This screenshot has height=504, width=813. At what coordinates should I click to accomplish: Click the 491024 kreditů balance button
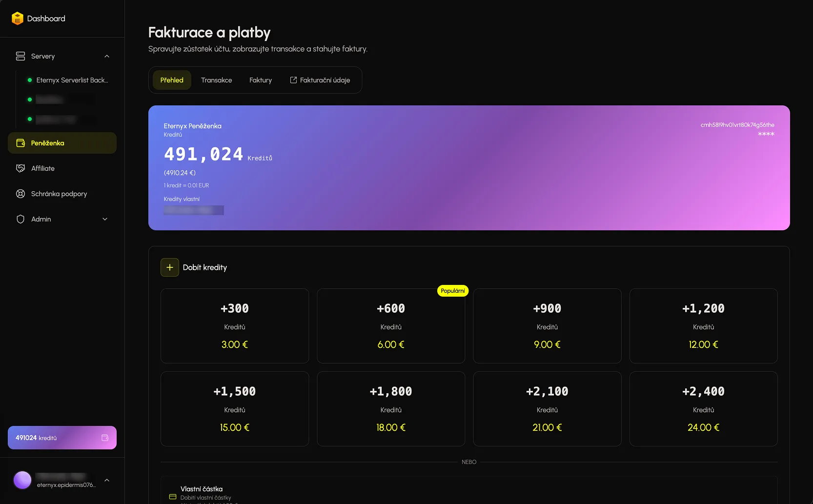click(x=62, y=438)
